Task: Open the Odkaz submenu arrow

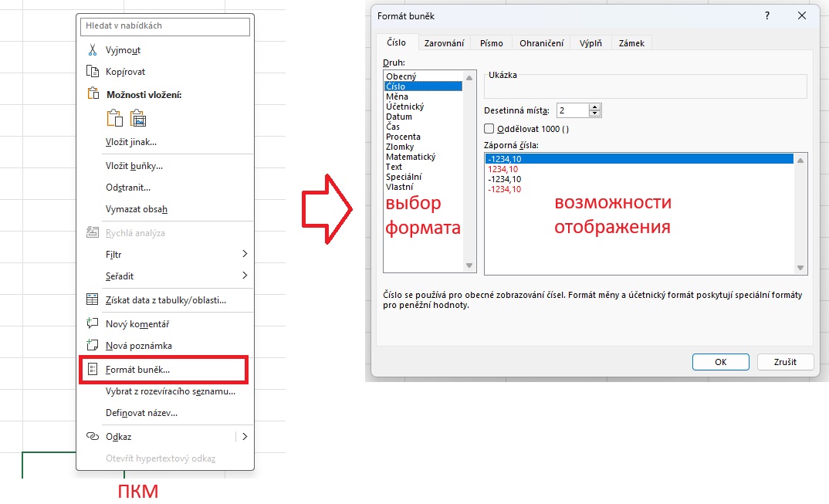Action: 245,437
